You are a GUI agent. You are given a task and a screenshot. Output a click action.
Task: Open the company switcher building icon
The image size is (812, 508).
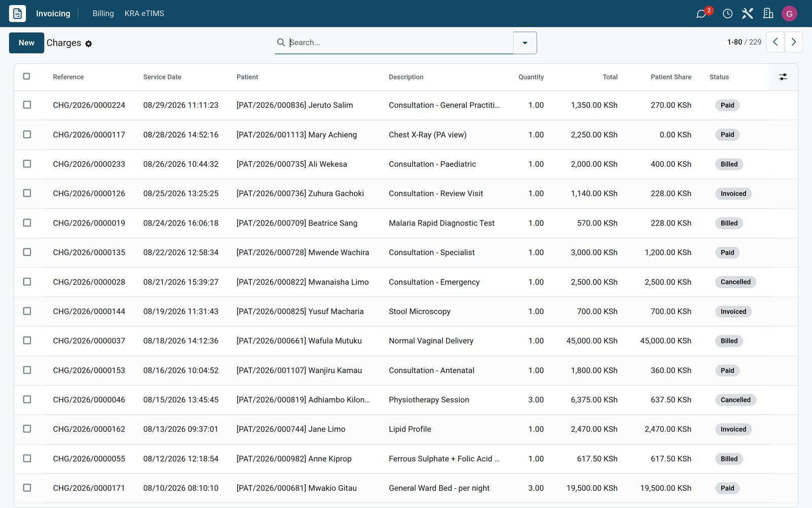pos(768,14)
